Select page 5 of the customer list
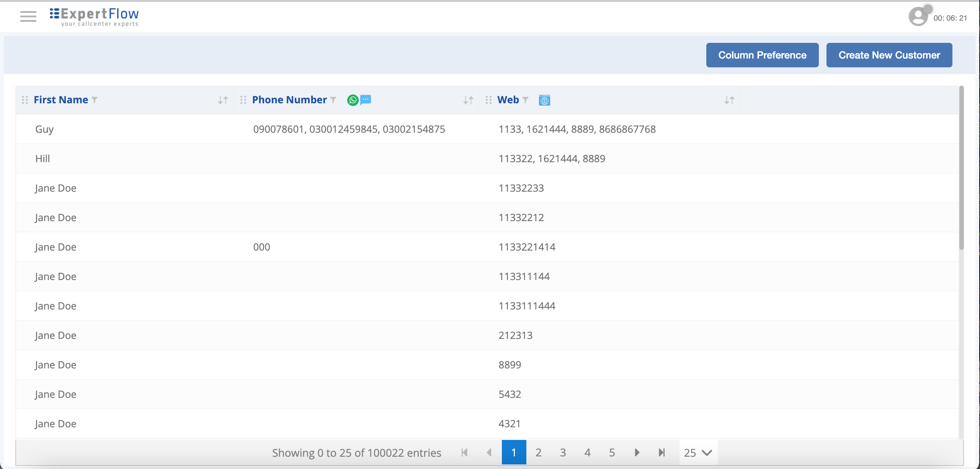This screenshot has height=469, width=980. tap(612, 453)
